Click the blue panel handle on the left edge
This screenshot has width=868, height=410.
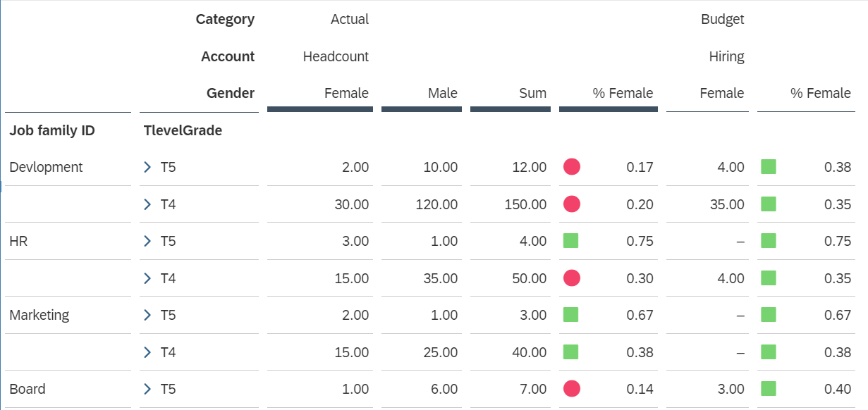pos(2,187)
